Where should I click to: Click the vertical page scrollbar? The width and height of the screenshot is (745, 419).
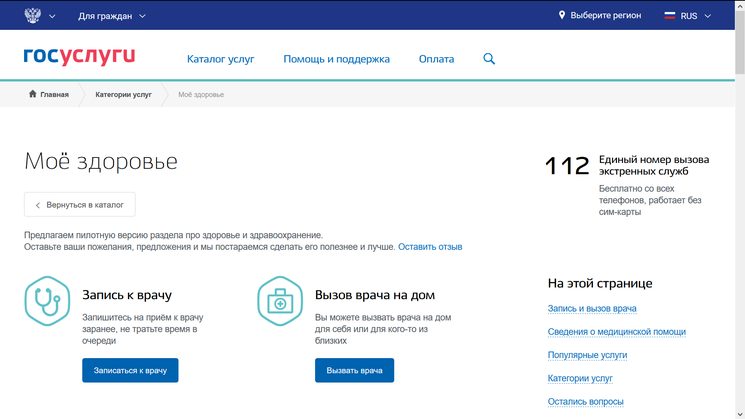pyautogui.click(x=739, y=200)
